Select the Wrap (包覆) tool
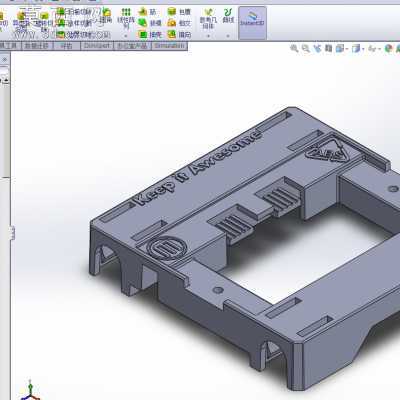The height and width of the screenshot is (400, 400). click(179, 12)
